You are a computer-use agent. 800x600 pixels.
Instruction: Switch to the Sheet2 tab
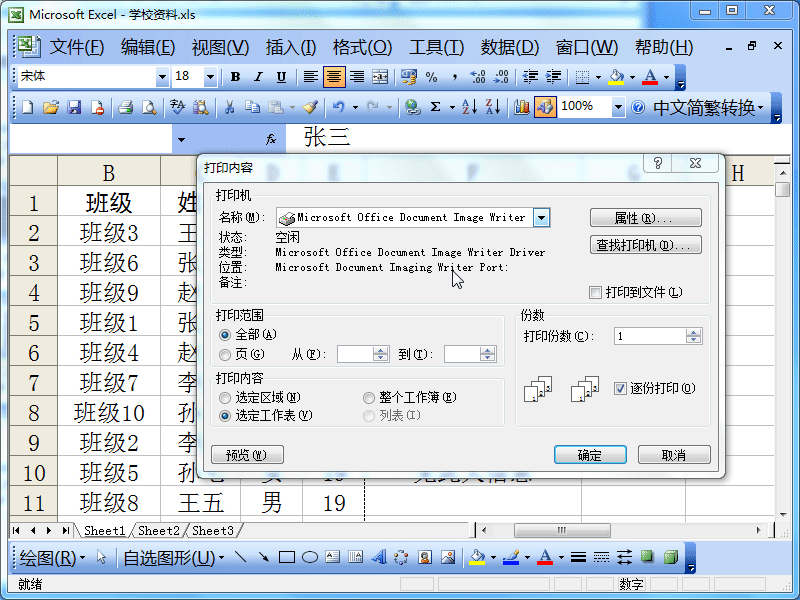[159, 531]
